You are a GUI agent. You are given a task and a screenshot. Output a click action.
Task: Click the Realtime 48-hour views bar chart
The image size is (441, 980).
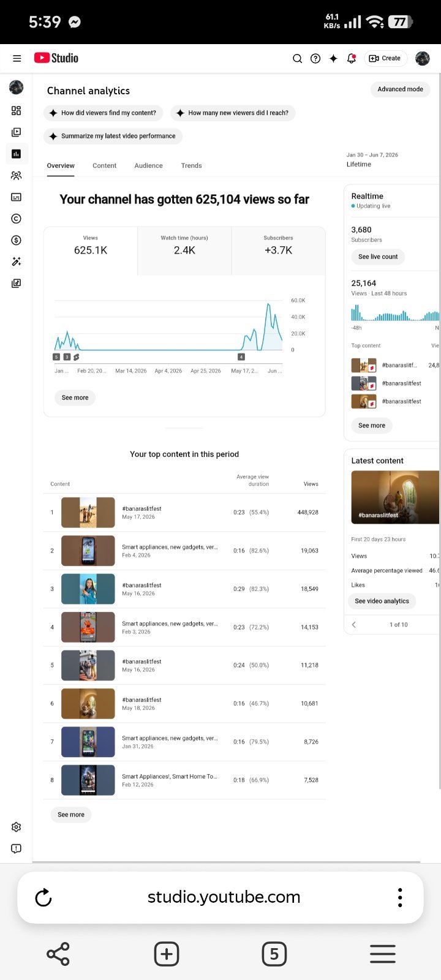coord(395,314)
